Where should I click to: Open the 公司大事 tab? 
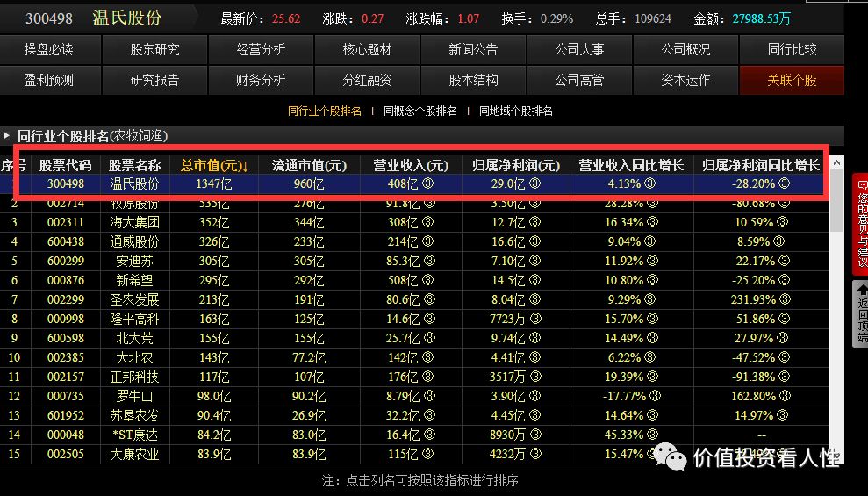(x=579, y=50)
